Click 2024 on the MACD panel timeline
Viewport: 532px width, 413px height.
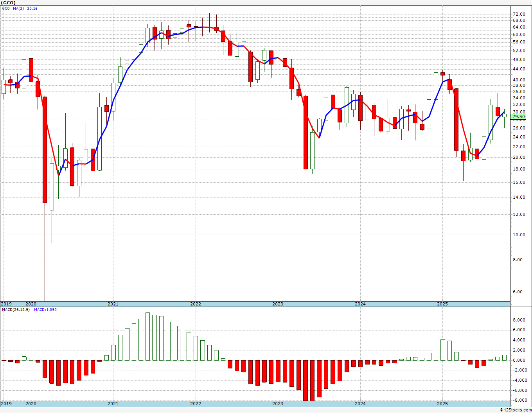point(360,404)
